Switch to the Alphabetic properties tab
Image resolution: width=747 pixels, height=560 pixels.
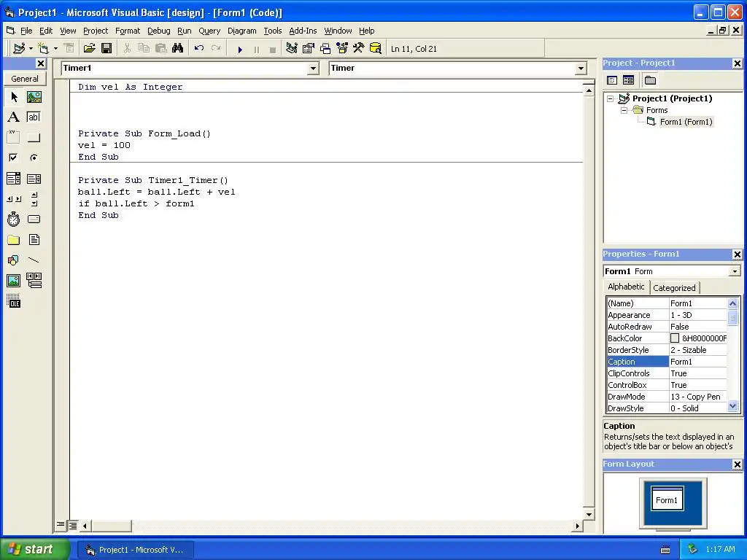[x=626, y=287]
